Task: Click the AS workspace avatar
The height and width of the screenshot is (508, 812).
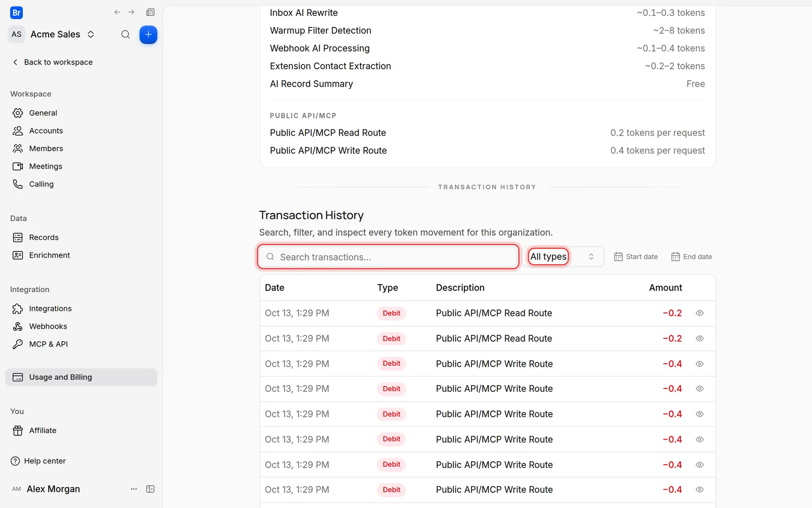Action: tap(17, 35)
